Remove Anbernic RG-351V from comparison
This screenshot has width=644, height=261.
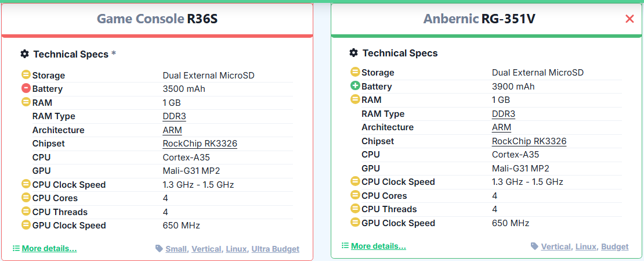629,19
